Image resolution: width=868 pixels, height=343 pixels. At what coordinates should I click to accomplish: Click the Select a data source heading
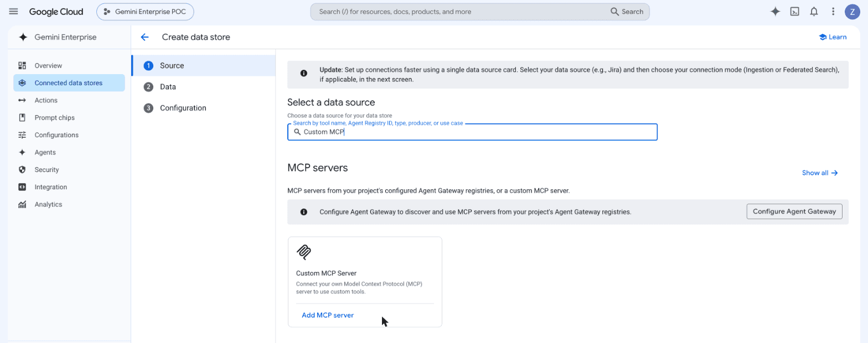pos(331,102)
